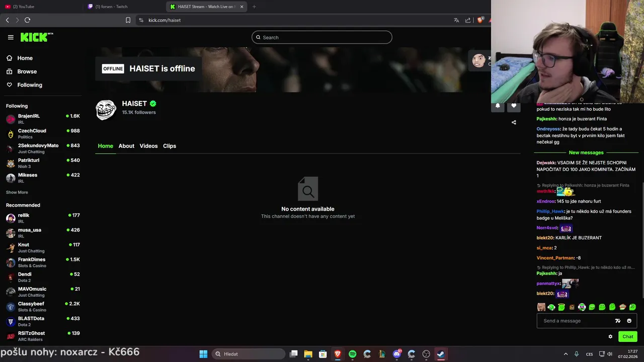Open the Windows Start menu
Viewport: 644px width, 362px height.
click(203, 354)
